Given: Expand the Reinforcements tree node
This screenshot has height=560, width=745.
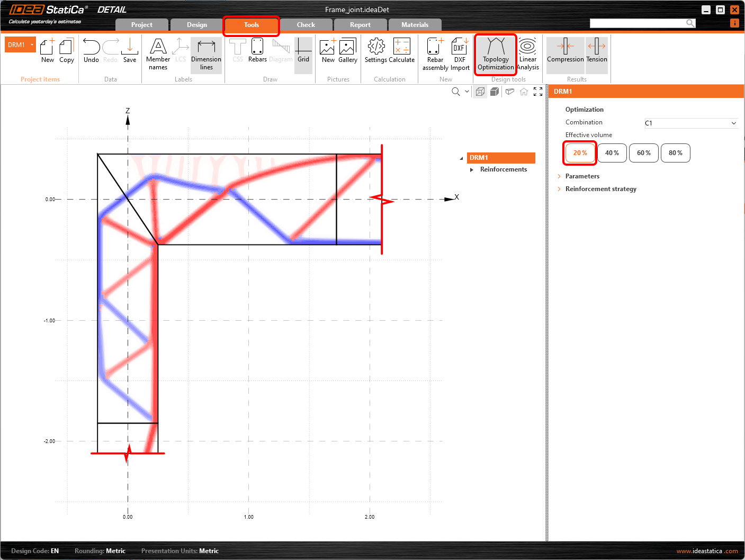Looking at the screenshot, I should point(472,170).
